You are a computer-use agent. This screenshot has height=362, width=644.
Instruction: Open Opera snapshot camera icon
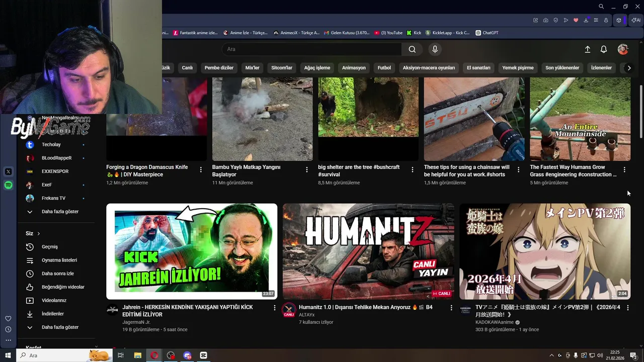tap(545, 20)
